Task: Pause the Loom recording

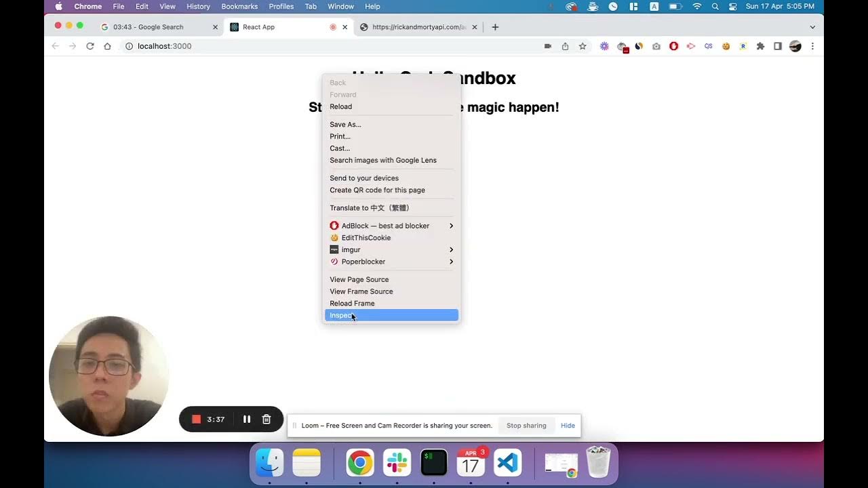Action: point(247,420)
